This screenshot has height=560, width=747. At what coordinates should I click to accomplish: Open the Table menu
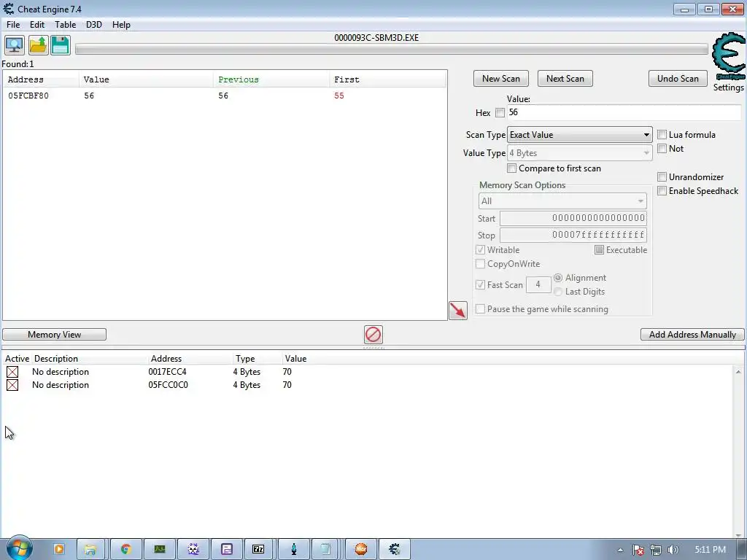coord(65,25)
